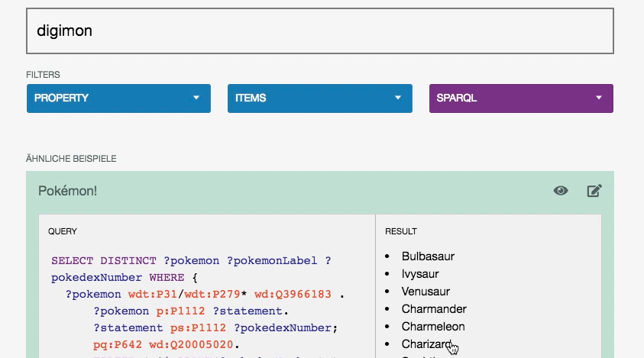Choose Charmander from the results

tap(434, 309)
